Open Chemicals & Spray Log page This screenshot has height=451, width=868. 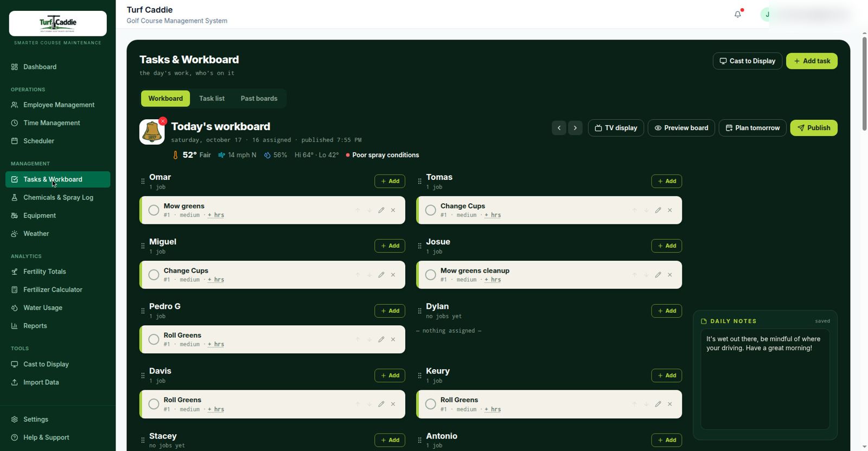(x=58, y=197)
